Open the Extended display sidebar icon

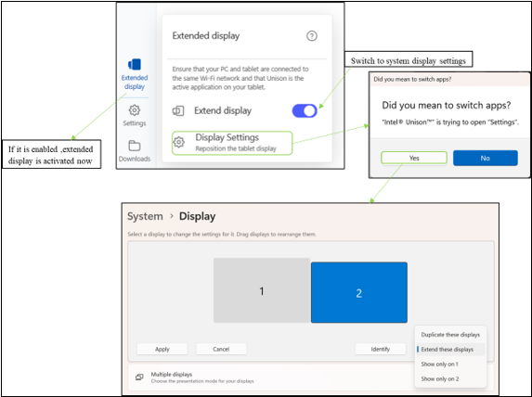pos(135,64)
